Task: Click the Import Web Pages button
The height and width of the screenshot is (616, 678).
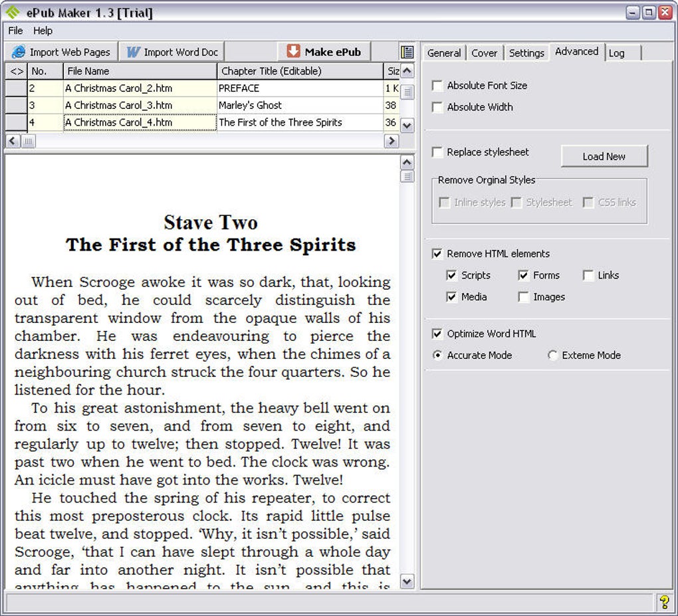Action: point(61,52)
